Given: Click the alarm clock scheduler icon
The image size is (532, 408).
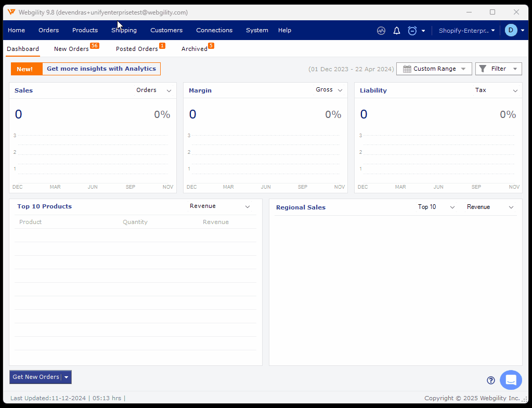Looking at the screenshot, I should (412, 31).
